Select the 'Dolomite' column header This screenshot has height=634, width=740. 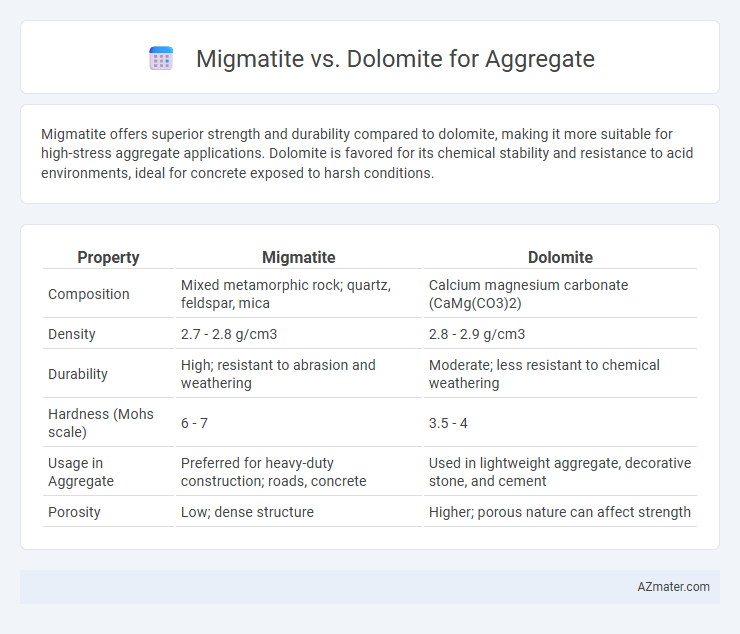560,257
